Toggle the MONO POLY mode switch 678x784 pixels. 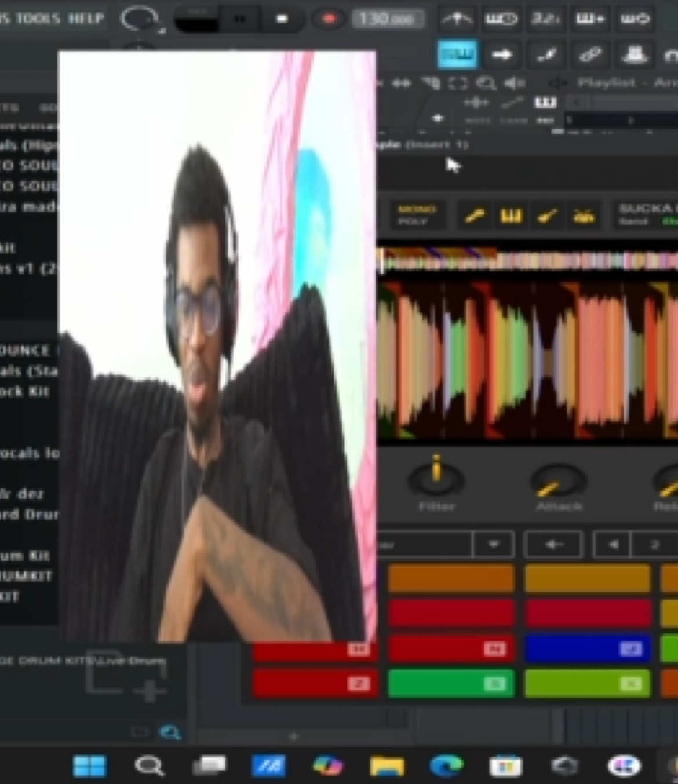(417, 215)
